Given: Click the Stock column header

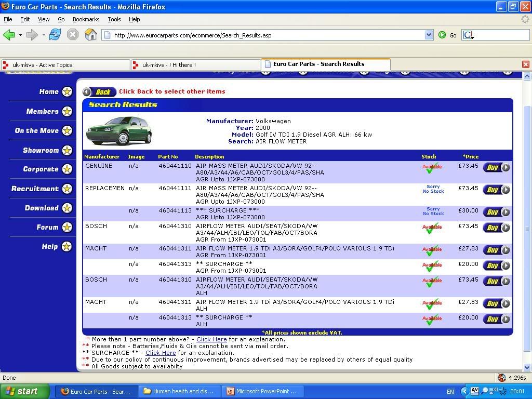Looking at the screenshot, I should [x=429, y=157].
